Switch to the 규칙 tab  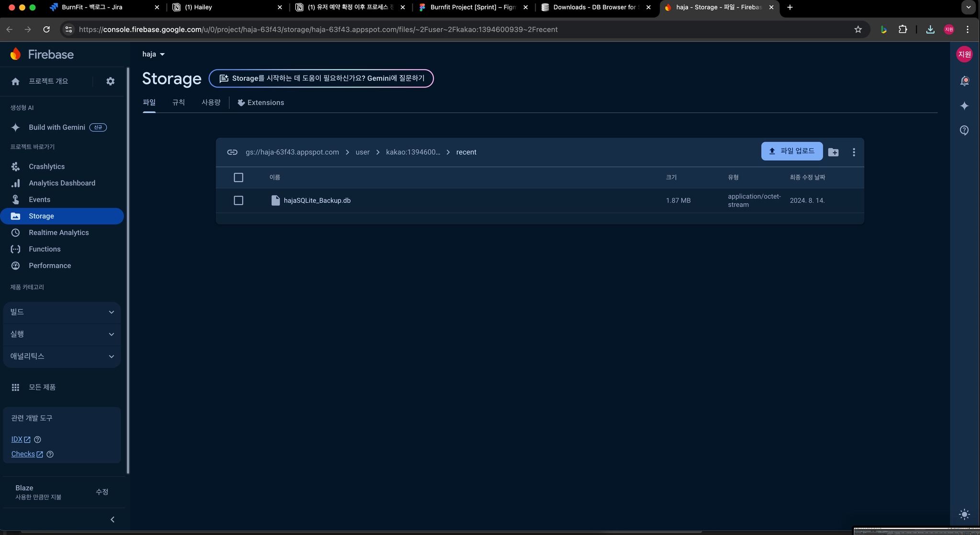click(178, 102)
